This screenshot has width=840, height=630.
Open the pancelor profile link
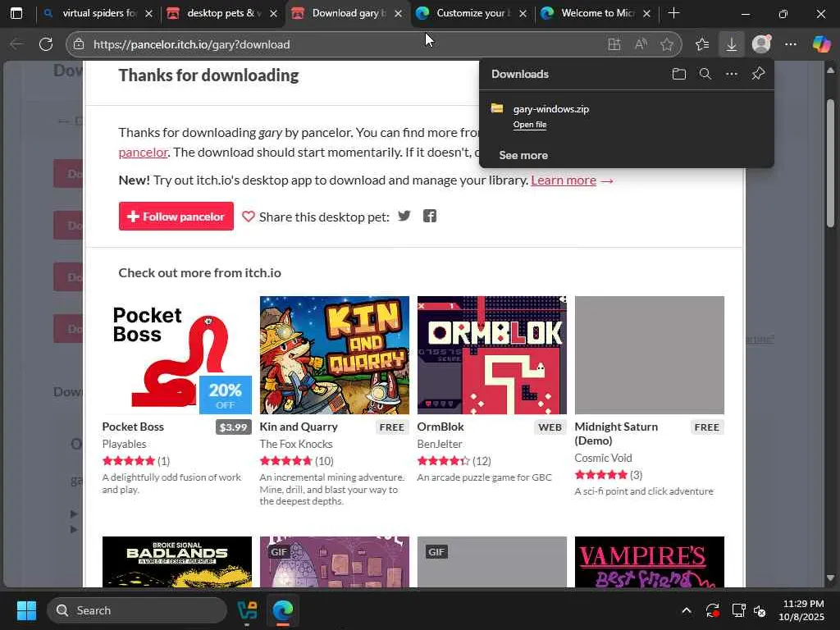pyautogui.click(x=143, y=152)
